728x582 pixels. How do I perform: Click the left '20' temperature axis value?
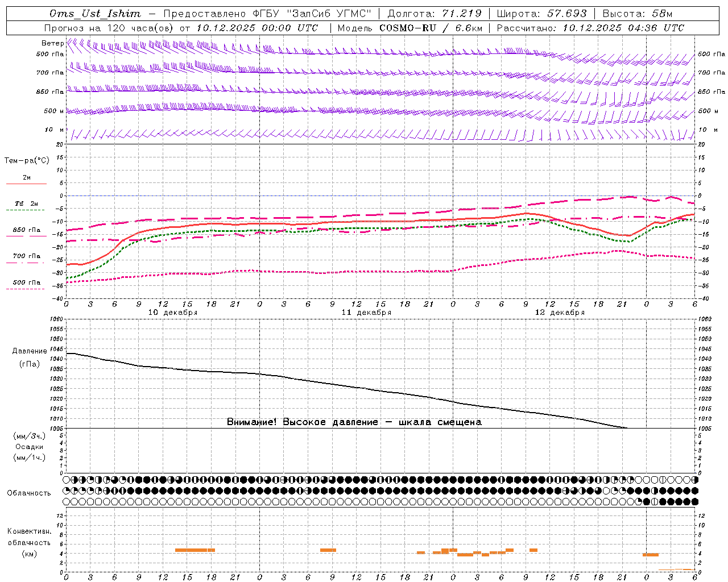[59, 144]
